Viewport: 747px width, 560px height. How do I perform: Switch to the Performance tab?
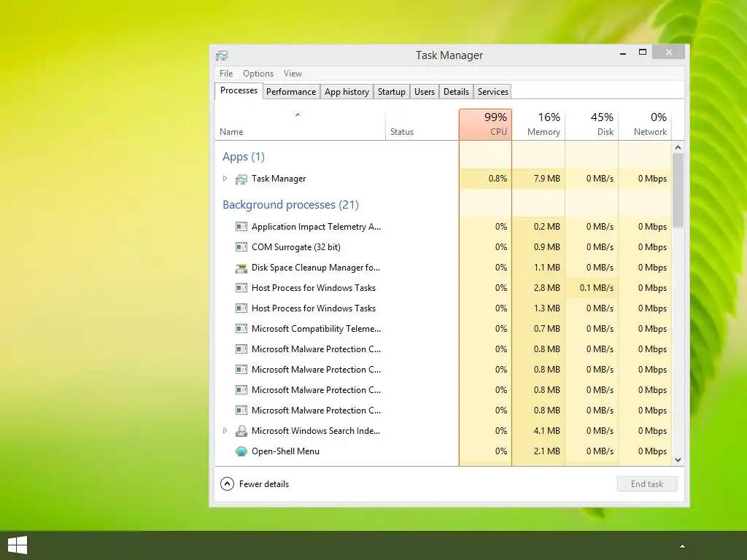pos(291,92)
